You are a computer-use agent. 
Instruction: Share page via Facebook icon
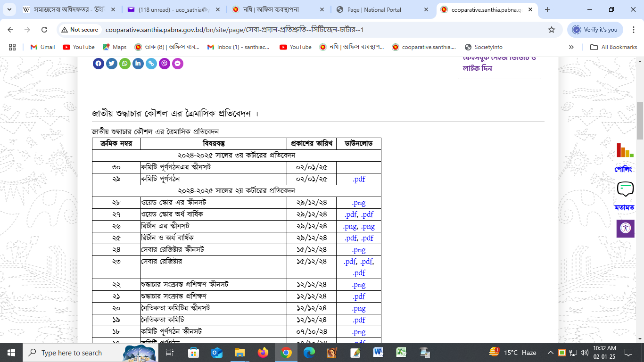[x=99, y=64]
